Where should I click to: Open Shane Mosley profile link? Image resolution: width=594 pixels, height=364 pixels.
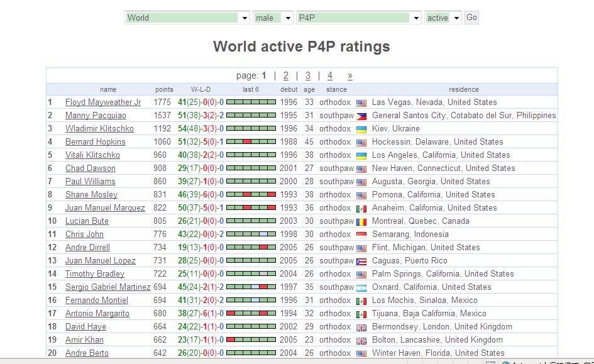pos(91,195)
